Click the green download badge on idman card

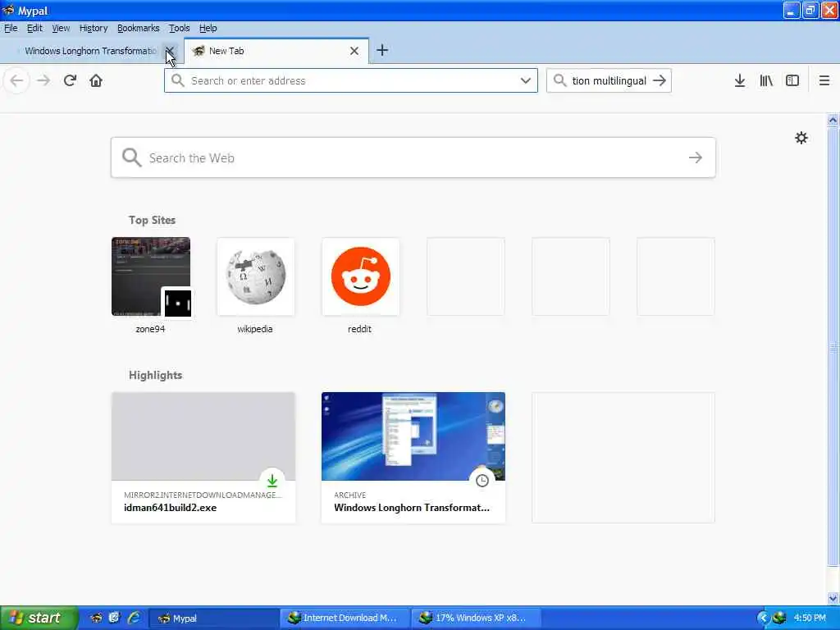pos(272,481)
